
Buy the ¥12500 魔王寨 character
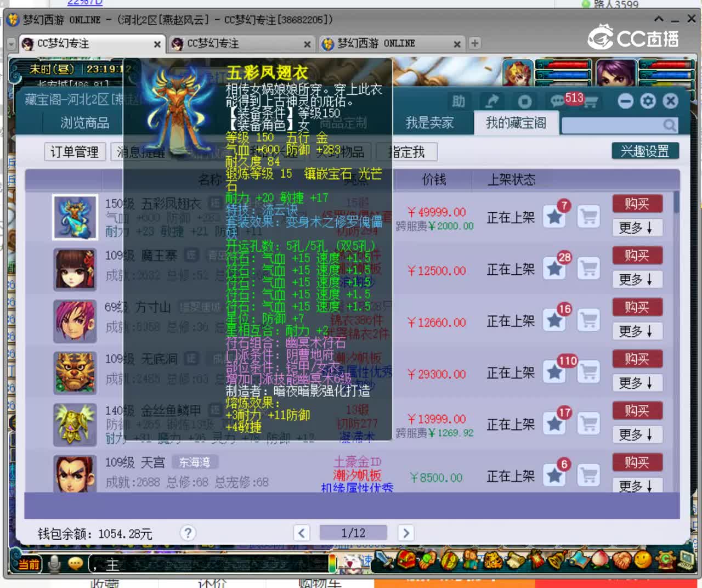coord(637,256)
